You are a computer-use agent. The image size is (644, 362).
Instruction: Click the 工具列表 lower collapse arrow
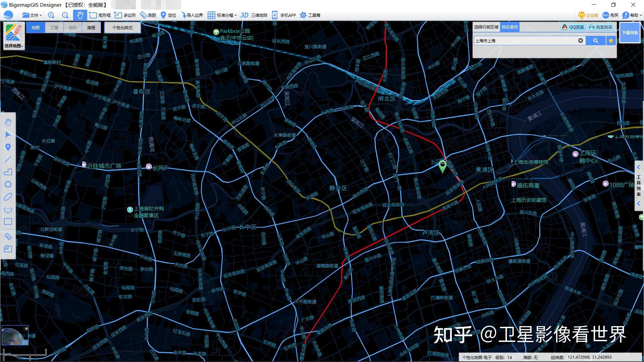coord(639,203)
